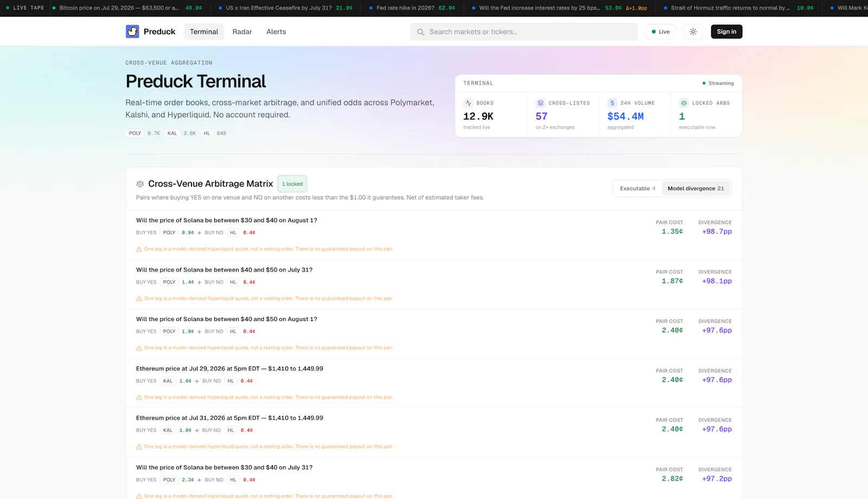Click KAL chip in Ethereum Jul 29 row

point(168,381)
